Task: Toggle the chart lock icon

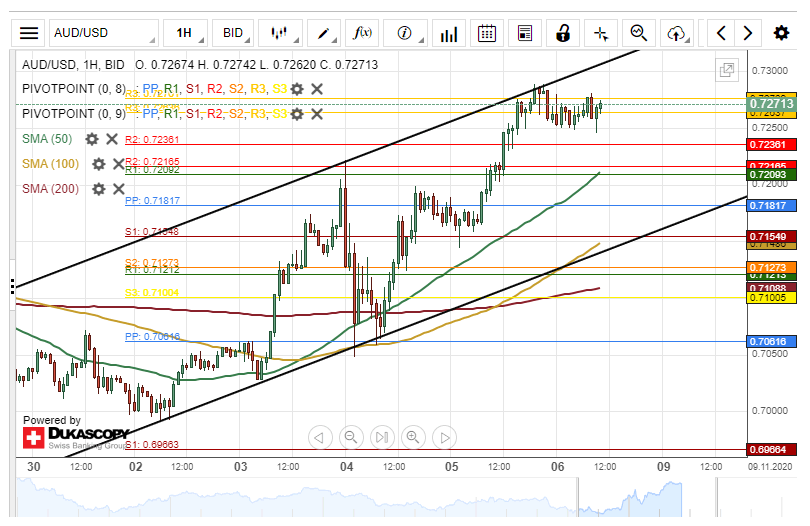Action: tap(563, 33)
